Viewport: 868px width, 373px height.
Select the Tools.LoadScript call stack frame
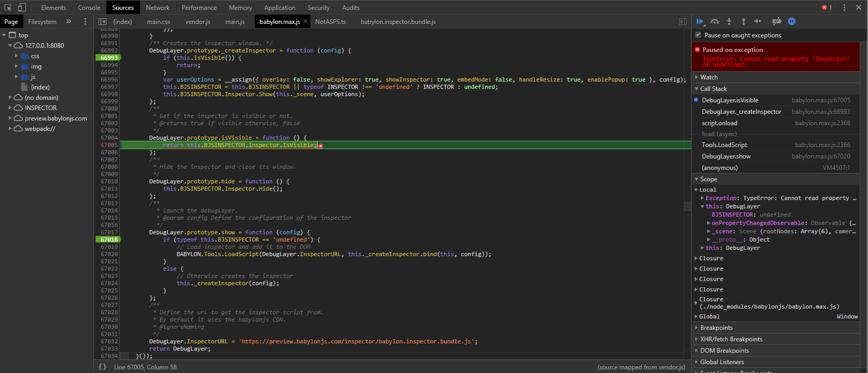pyautogui.click(x=776, y=145)
